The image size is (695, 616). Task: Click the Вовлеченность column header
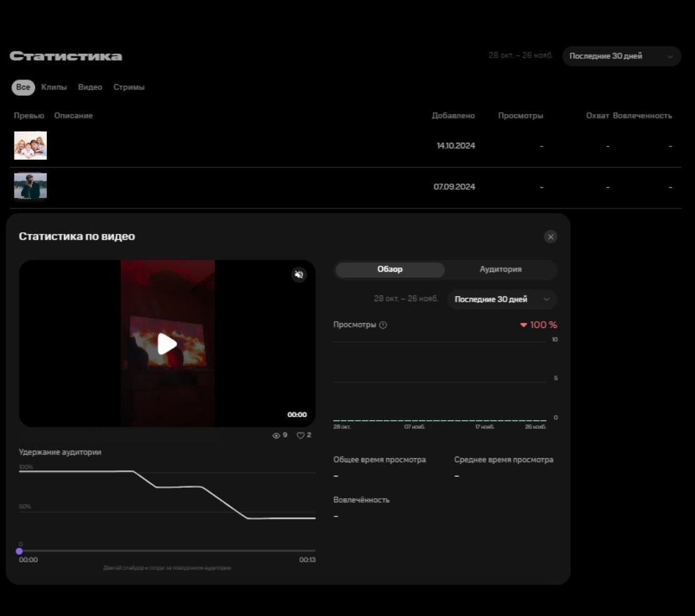tap(642, 116)
